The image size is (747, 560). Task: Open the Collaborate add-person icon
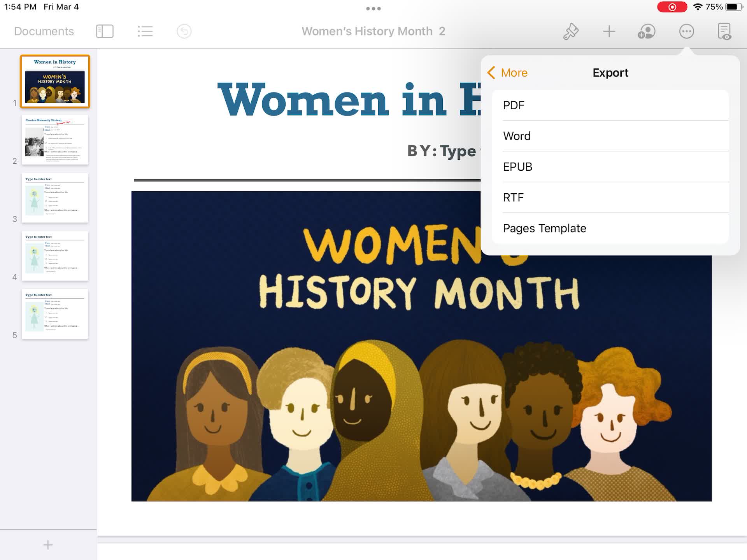(647, 31)
